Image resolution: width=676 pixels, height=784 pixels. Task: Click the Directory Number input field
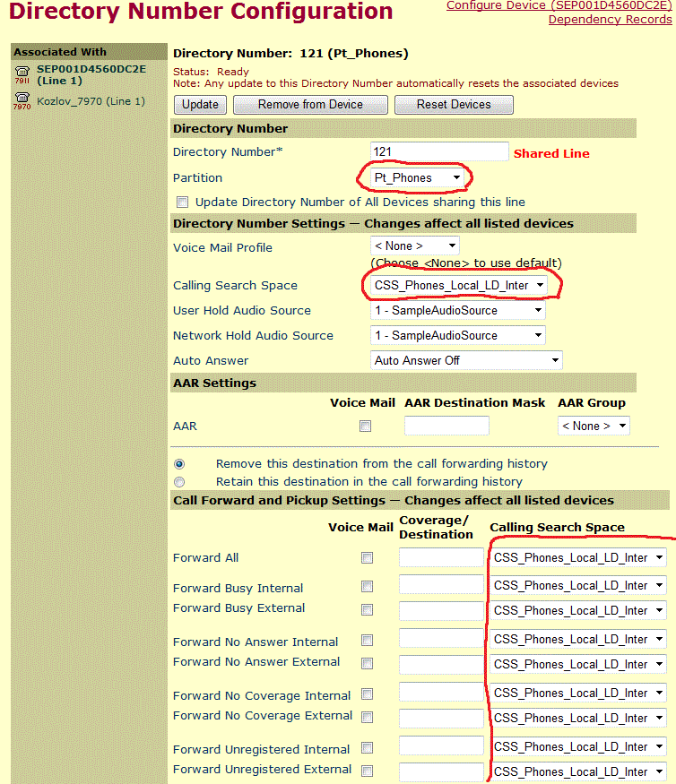[439, 152]
